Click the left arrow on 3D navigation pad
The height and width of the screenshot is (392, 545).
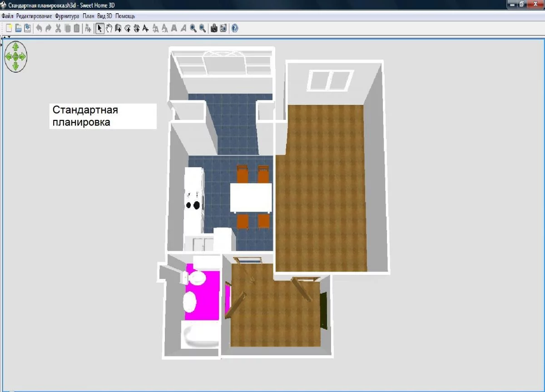pyautogui.click(x=8, y=57)
